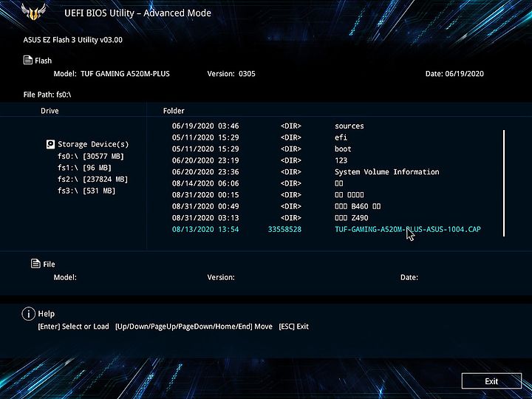The height and width of the screenshot is (399, 532).
Task: Click the Help info icon
Action: pos(29,314)
